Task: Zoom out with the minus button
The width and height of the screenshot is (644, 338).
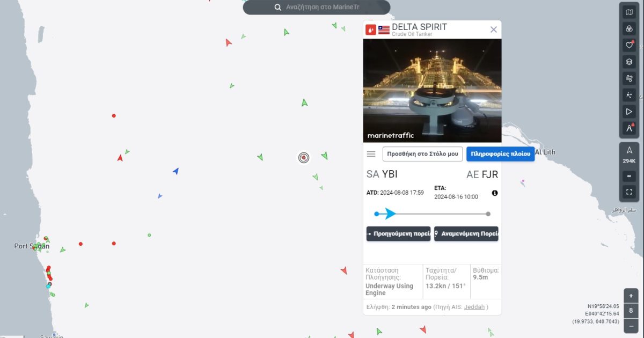Action: [x=631, y=326]
